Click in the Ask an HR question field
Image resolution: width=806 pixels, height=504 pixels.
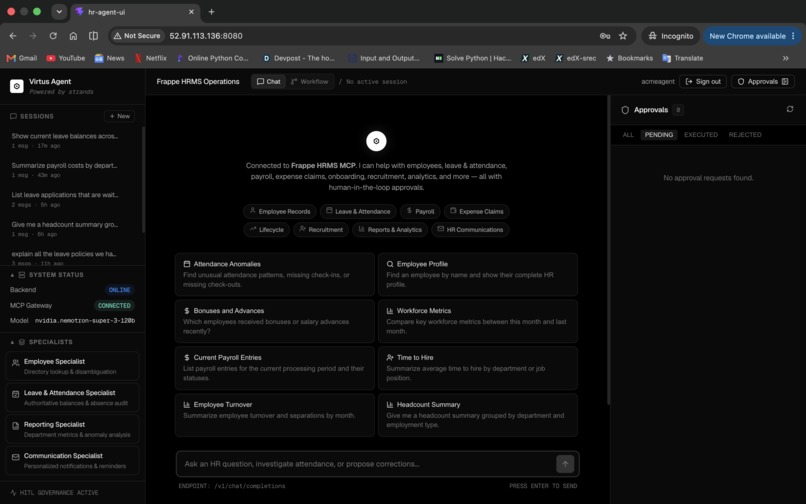[368, 464]
